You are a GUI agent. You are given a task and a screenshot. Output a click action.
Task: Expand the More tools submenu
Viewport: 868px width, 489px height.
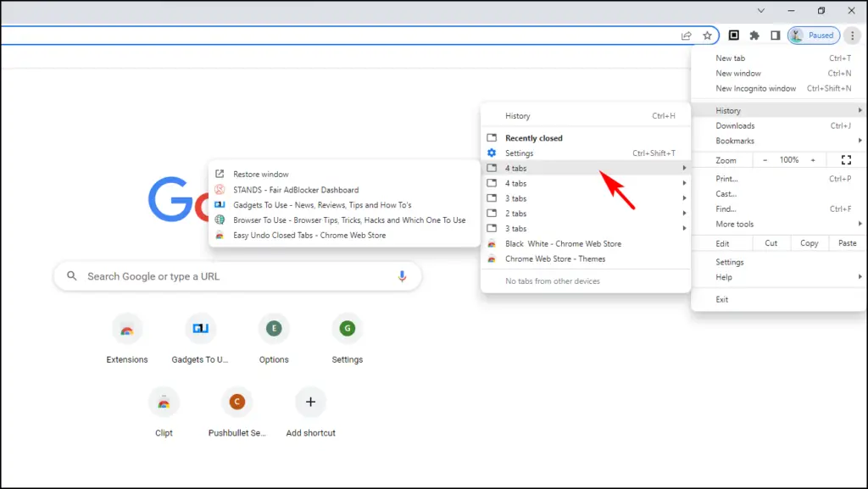(x=777, y=224)
